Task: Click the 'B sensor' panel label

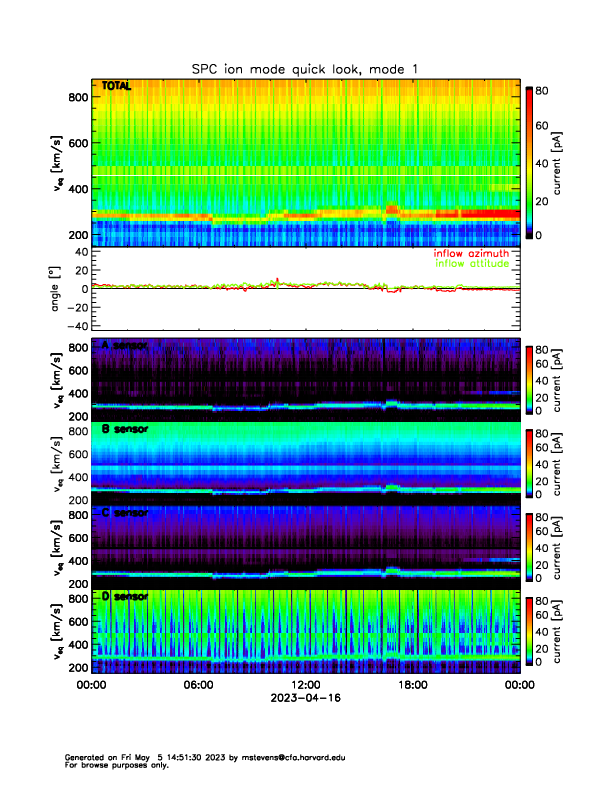Action: (123, 429)
